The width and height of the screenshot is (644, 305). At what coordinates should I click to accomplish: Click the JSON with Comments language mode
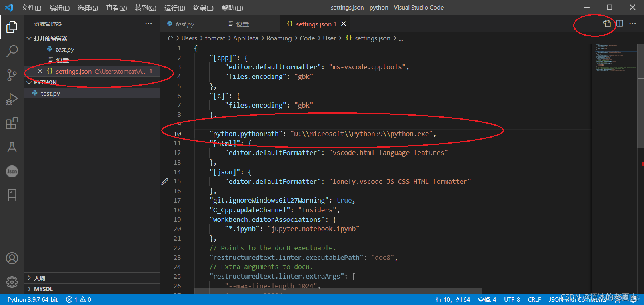(x=578, y=299)
